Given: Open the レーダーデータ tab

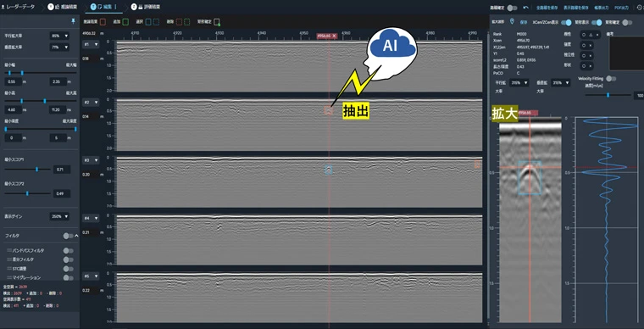Looking at the screenshot, I should (19, 7).
